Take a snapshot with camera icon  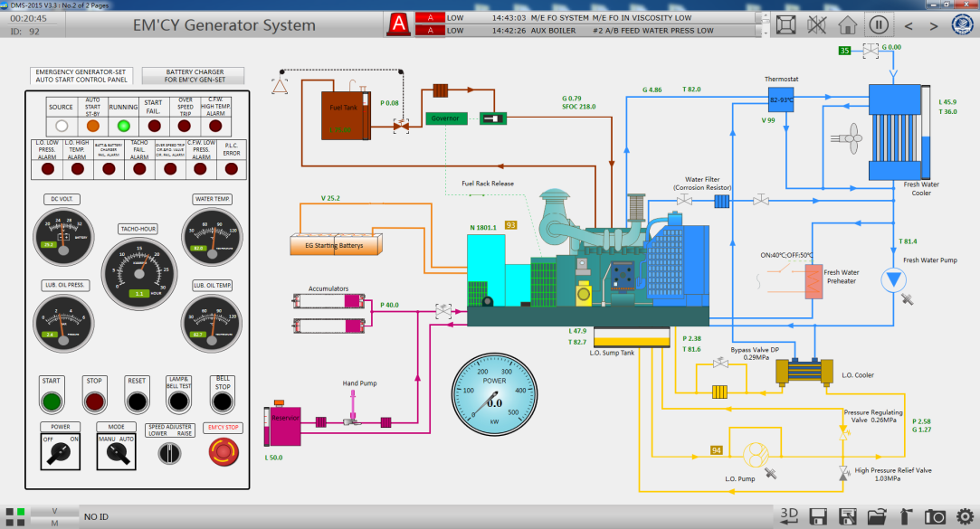pos(935,515)
